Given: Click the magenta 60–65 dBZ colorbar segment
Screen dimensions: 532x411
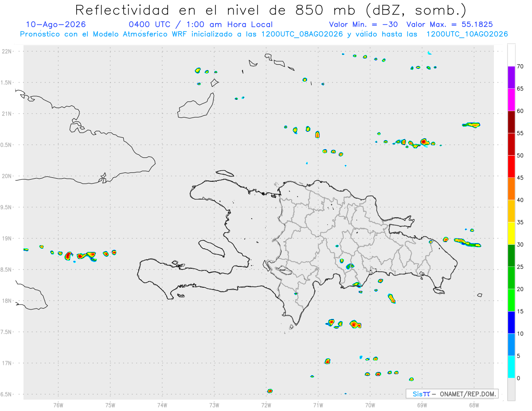Looking at the screenshot, I should pos(511,100).
